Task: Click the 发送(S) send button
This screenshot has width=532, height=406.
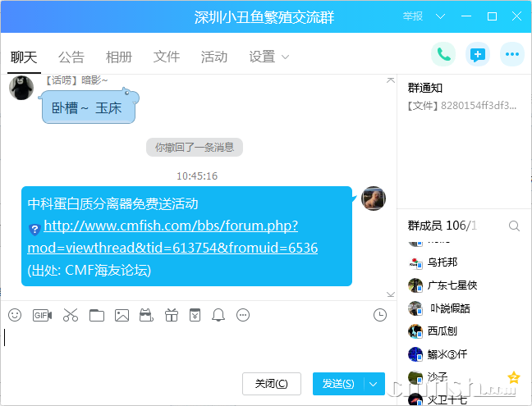Action: click(x=338, y=384)
